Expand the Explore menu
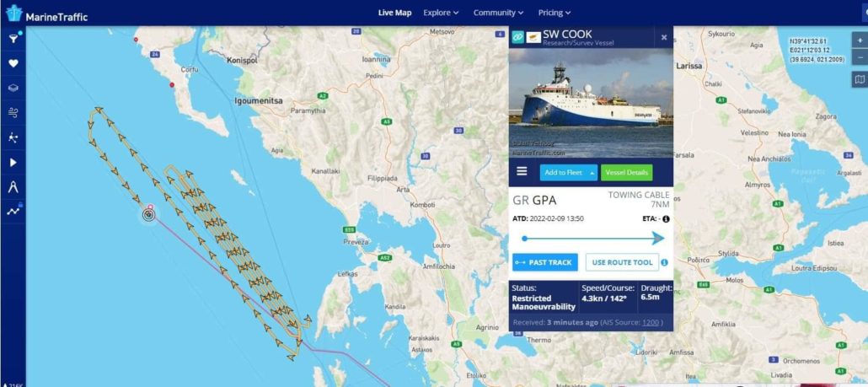This screenshot has width=868, height=387. 441,13
